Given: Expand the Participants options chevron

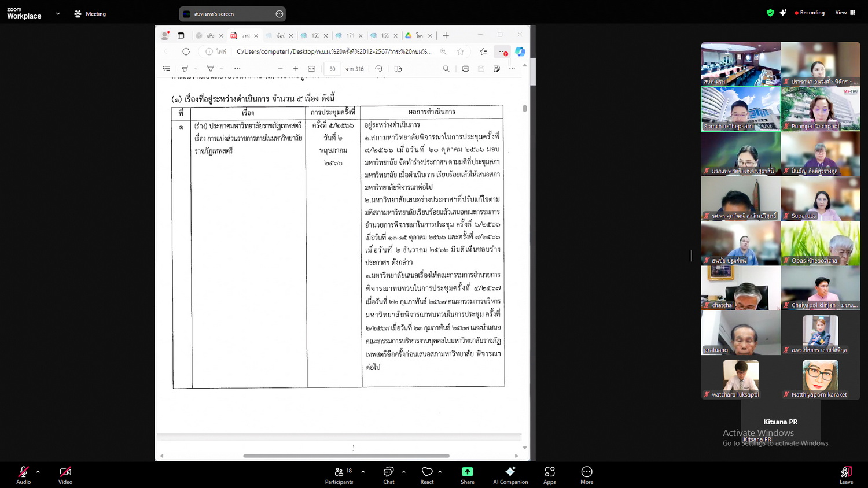Looking at the screenshot, I should click(363, 472).
